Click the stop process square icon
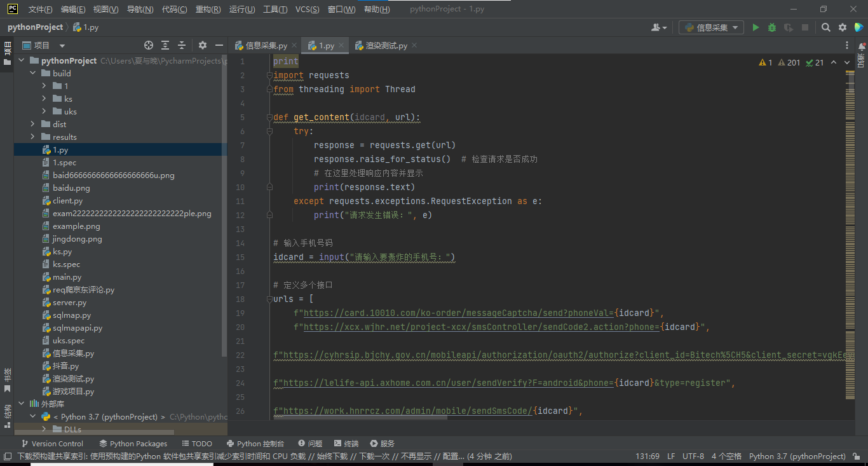Image resolution: width=868 pixels, height=466 pixels. point(805,27)
